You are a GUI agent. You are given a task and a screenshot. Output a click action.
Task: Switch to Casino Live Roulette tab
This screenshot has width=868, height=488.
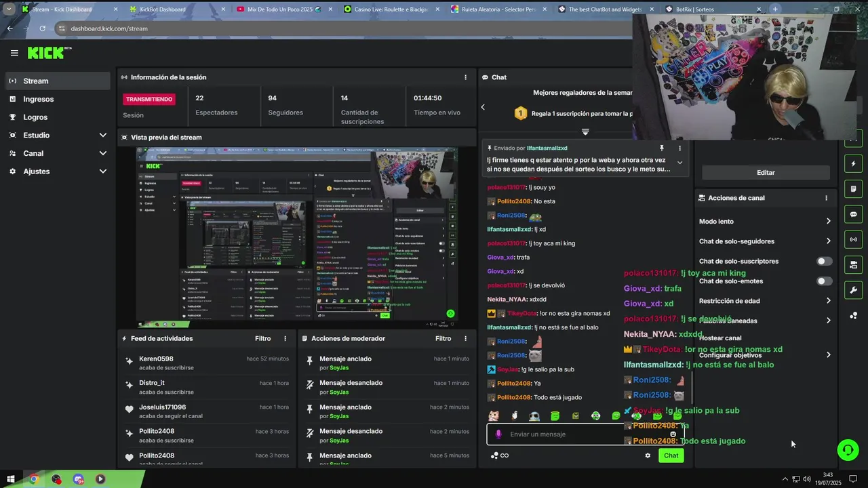click(390, 9)
